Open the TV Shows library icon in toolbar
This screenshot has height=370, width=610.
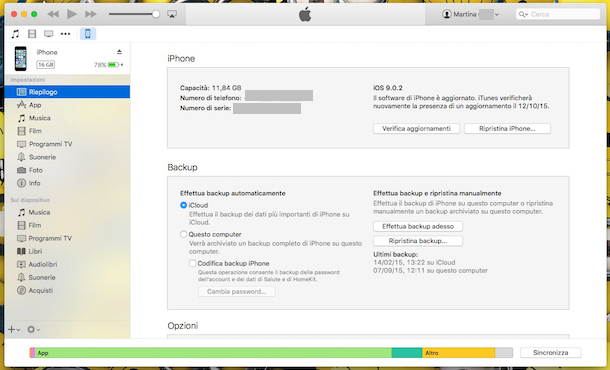[x=49, y=34]
